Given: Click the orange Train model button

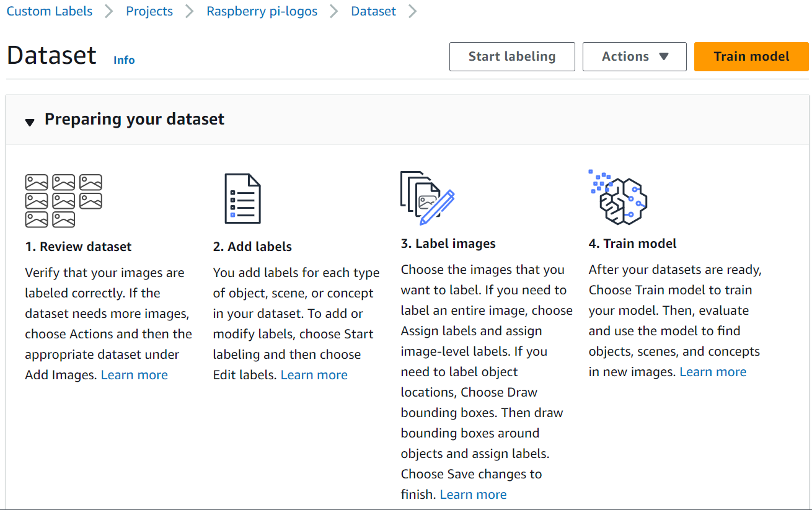Looking at the screenshot, I should (751, 56).
